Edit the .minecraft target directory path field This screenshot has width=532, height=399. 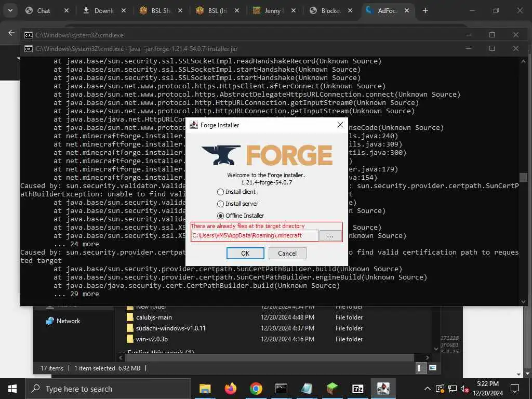click(255, 235)
